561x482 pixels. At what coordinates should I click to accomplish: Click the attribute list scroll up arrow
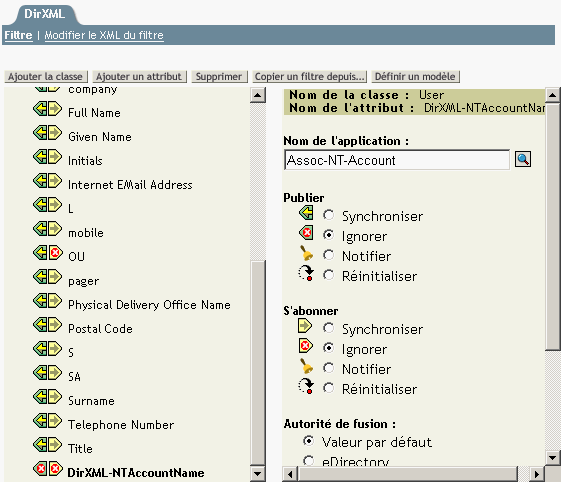[x=258, y=96]
